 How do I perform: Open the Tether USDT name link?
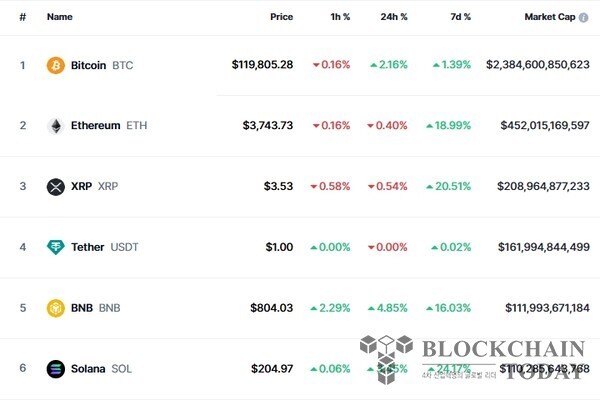click(x=104, y=247)
